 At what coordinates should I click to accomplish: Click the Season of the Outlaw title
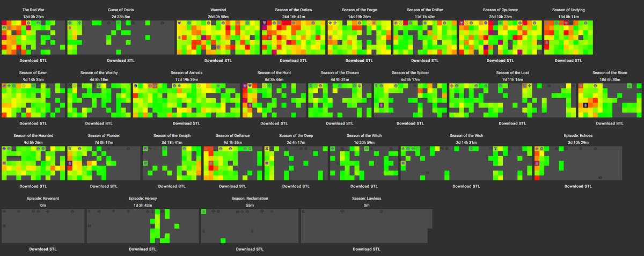(294, 10)
